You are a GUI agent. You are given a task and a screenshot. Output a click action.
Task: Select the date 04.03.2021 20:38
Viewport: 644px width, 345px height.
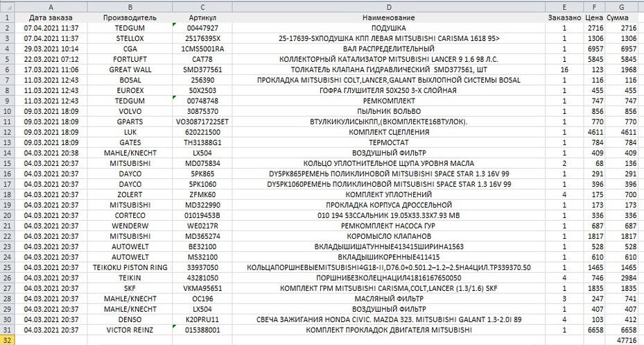[x=51, y=153]
